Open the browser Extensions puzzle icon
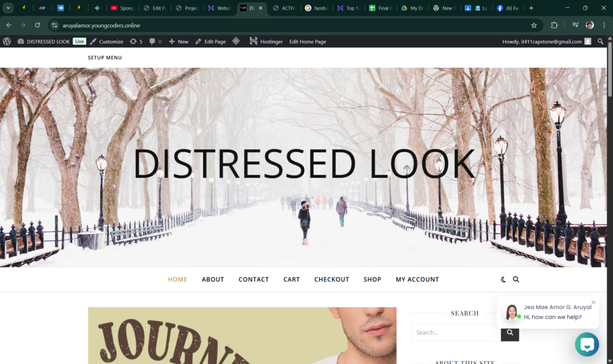This screenshot has height=364, width=613. coord(554,25)
